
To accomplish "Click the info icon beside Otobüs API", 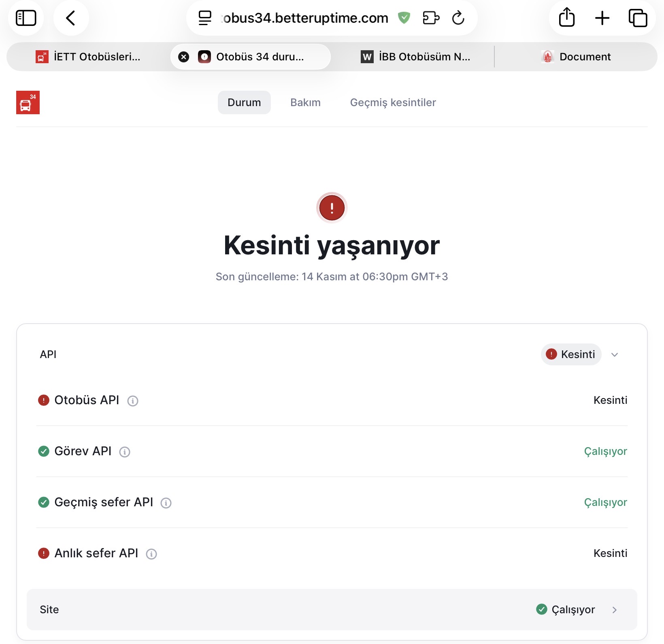I will tap(133, 401).
